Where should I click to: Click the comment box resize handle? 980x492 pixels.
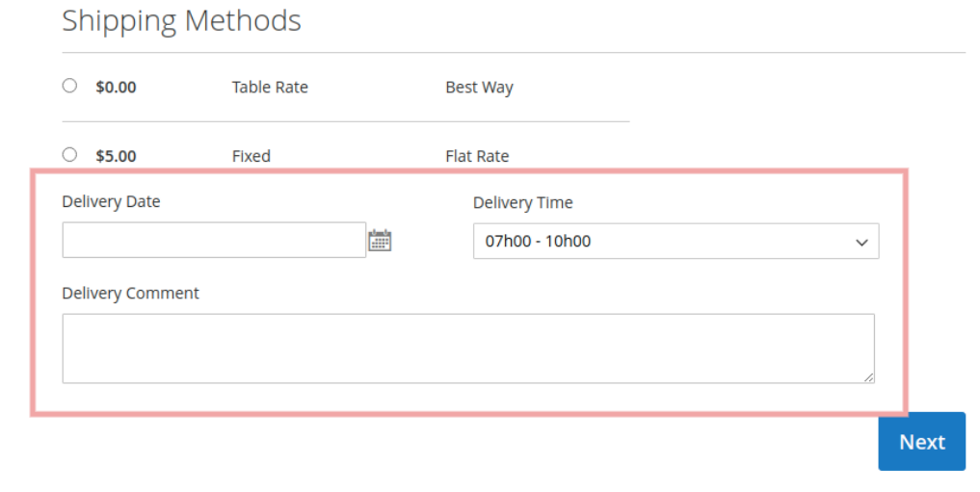tap(870, 378)
